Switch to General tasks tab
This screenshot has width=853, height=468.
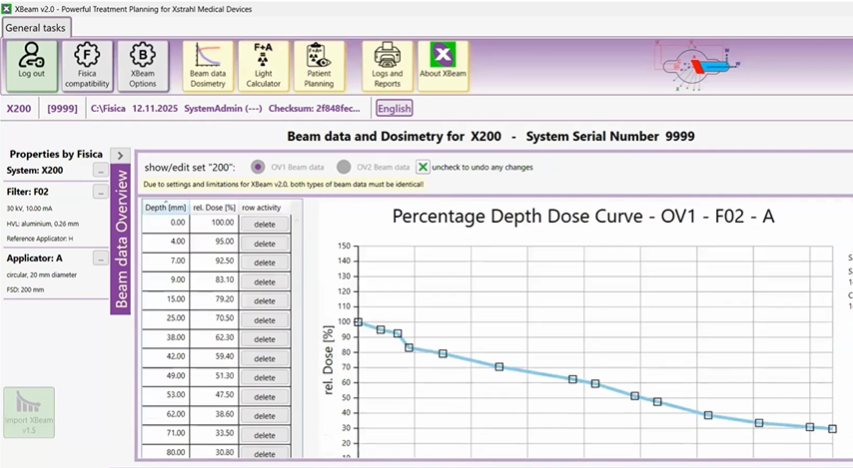click(35, 27)
